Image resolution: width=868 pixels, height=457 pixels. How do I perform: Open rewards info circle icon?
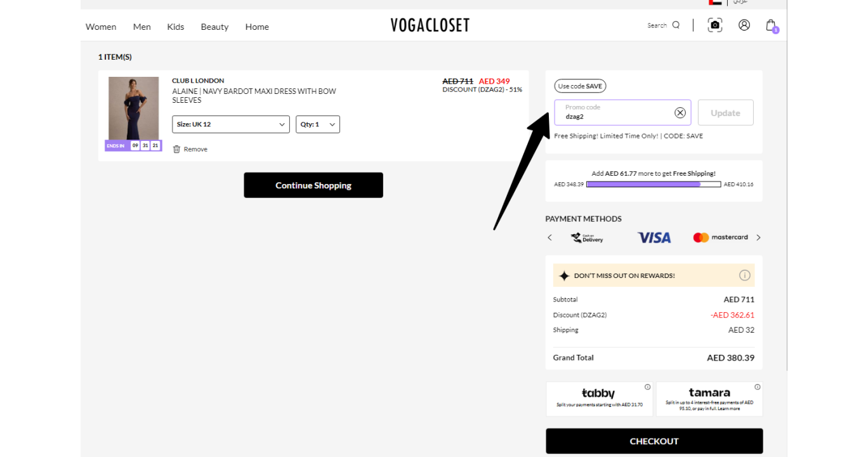745,275
